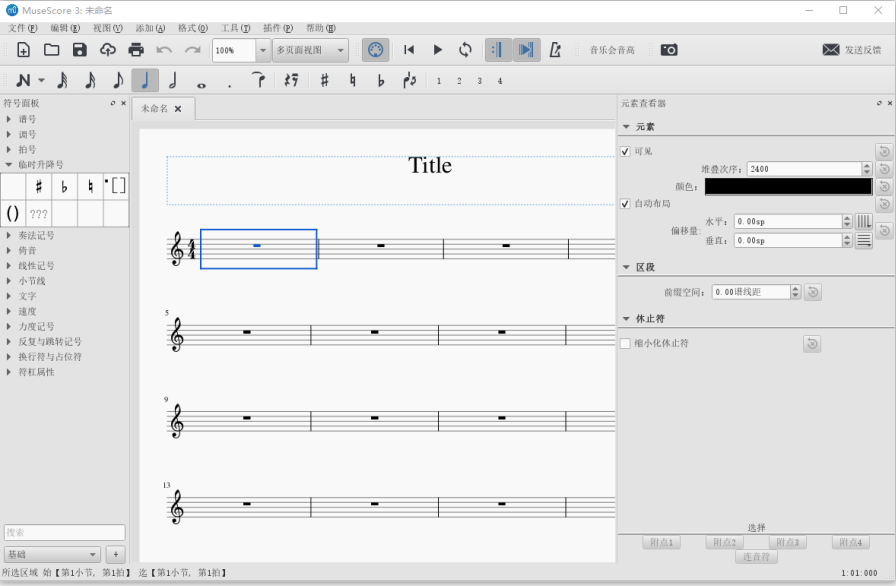Pick the bracket accidental in the palette

(116, 186)
